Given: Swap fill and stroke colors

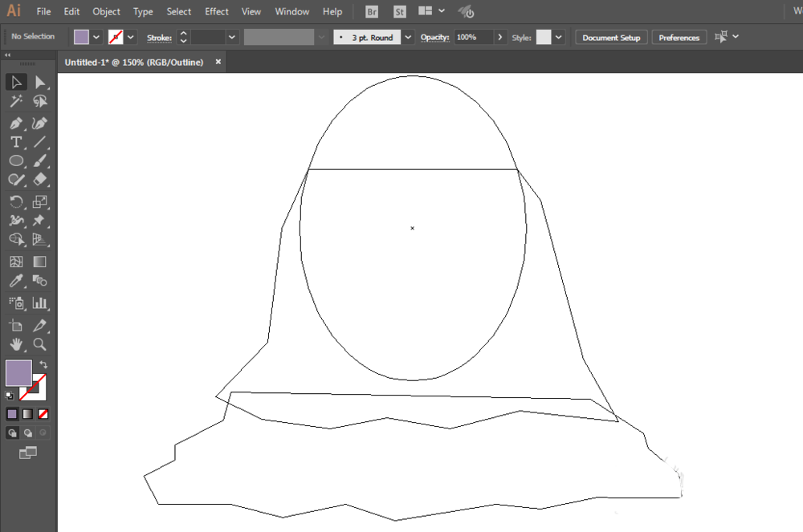Looking at the screenshot, I should [x=43, y=365].
